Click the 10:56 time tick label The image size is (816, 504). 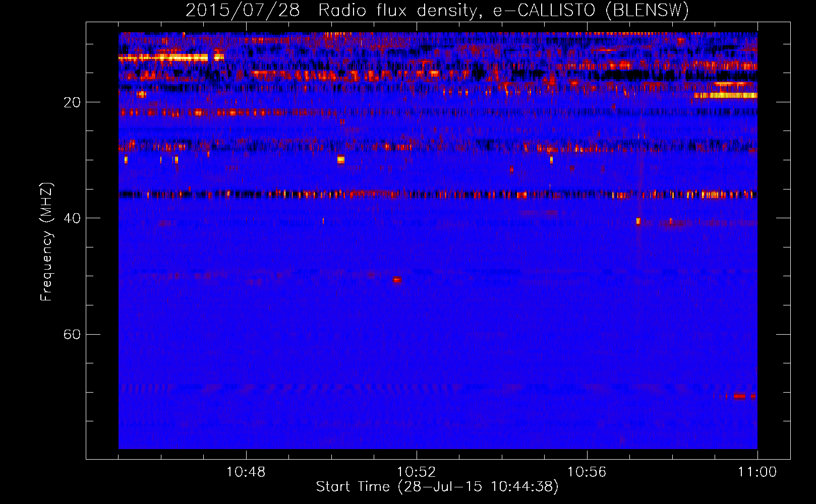click(x=587, y=472)
